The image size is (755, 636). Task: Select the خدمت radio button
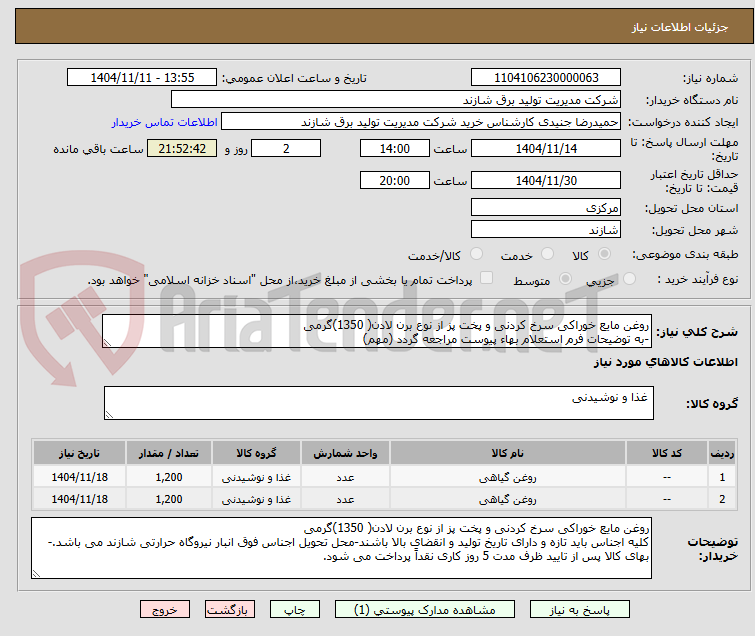547,254
